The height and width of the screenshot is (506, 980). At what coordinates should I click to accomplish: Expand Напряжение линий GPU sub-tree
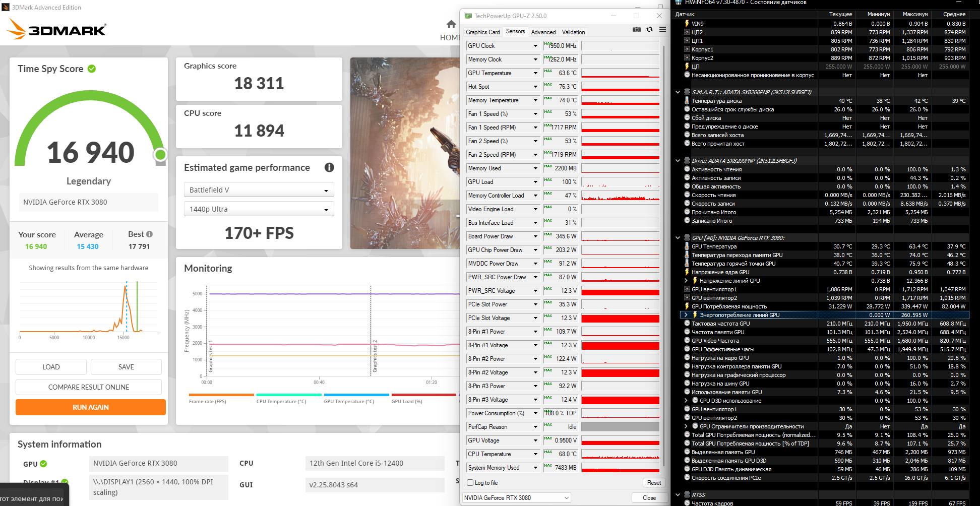686,280
